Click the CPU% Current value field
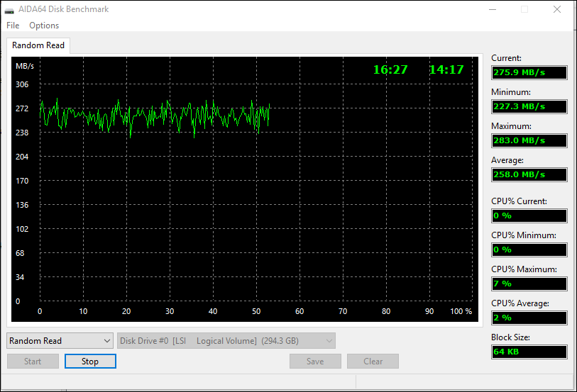 pos(529,215)
